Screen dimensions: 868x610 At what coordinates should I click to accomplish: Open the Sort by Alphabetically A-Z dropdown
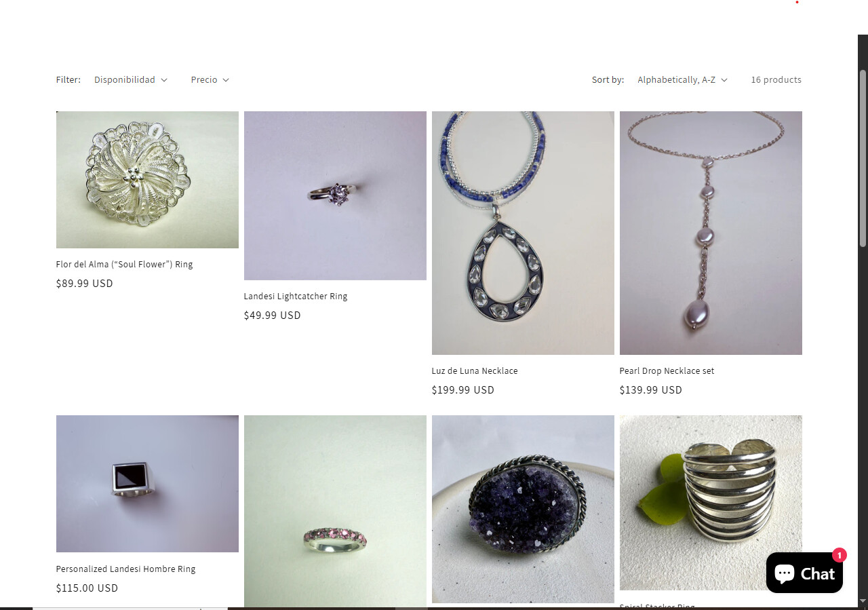[683, 79]
